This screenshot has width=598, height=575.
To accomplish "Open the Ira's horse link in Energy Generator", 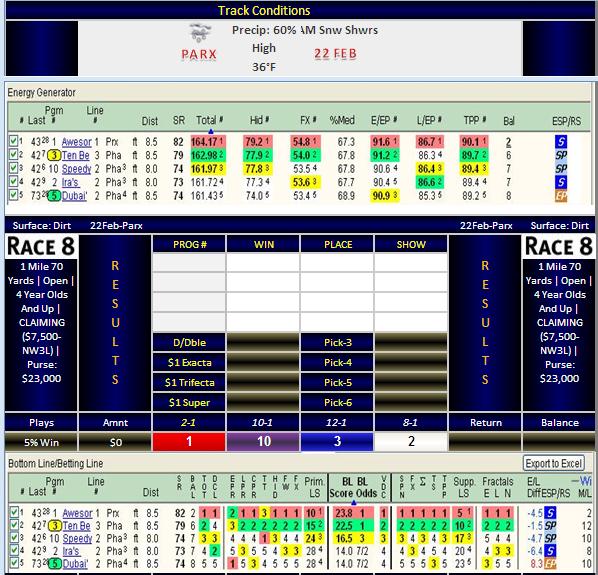I will [x=71, y=182].
